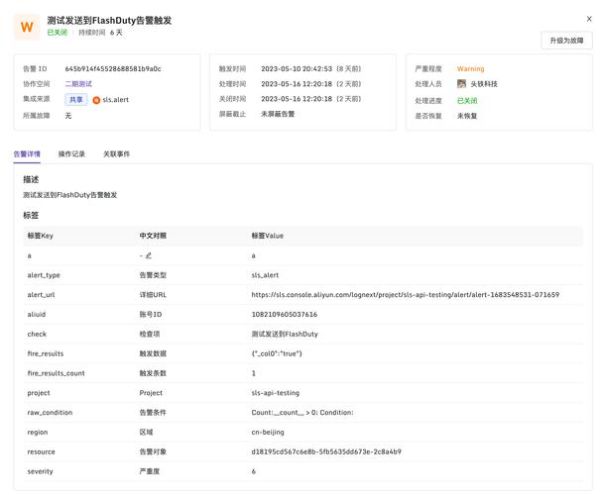Click the 升级为故障 button

567,40
